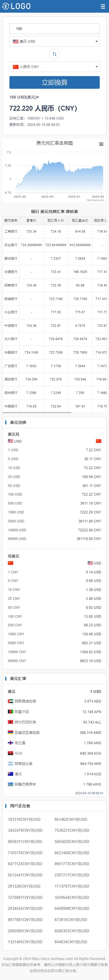109x980 pixels.
Task: Click the Armenia flag beside 亚美尼亚德拉姆
Action: (x=11, y=732)
